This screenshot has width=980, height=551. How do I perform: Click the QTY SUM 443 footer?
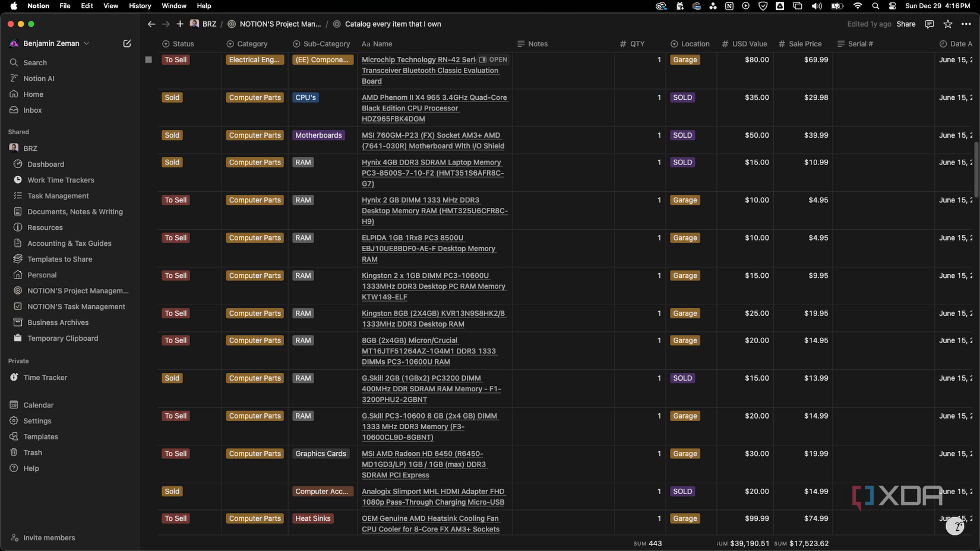point(647,543)
